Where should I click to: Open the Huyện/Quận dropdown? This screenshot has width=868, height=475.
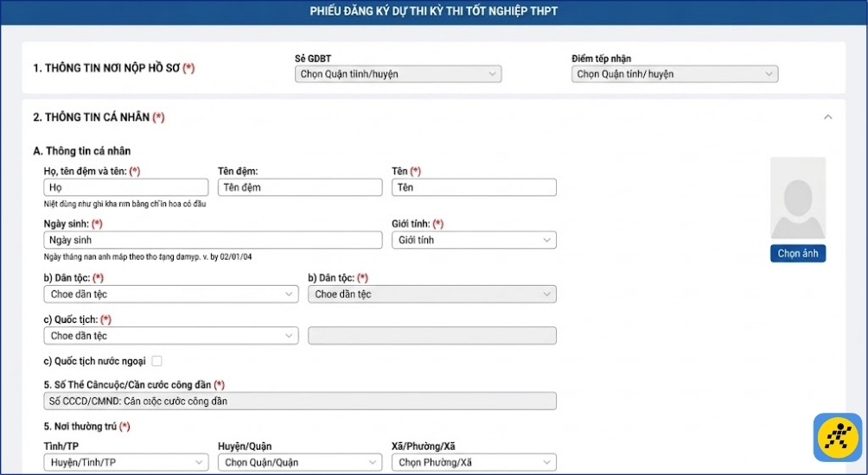[x=299, y=463]
